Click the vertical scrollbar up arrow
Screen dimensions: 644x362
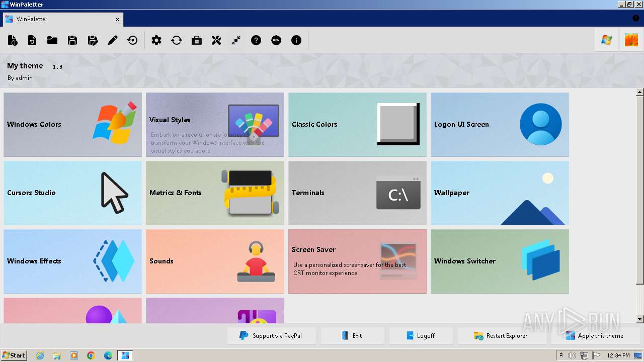(x=640, y=93)
